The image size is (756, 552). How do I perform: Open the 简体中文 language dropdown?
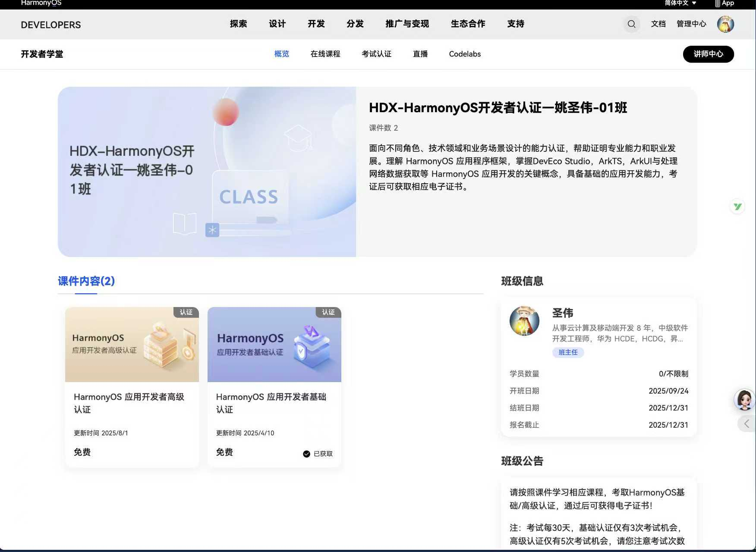pyautogui.click(x=680, y=3)
